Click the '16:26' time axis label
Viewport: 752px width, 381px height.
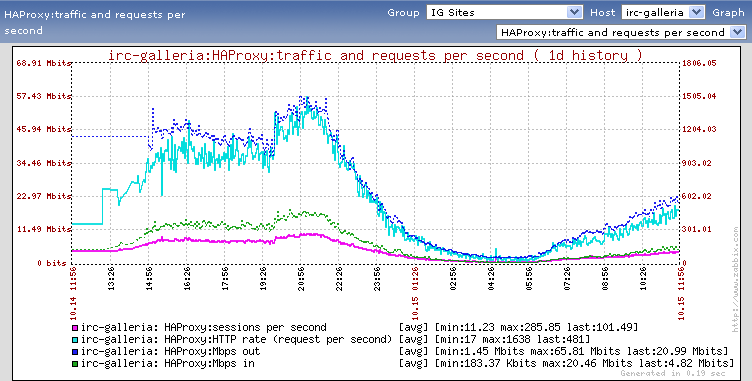tap(187, 279)
